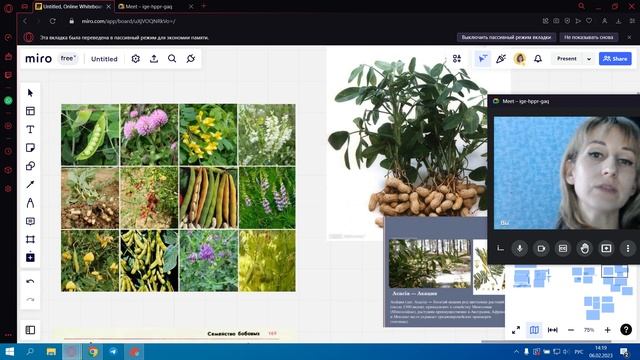Open the apps grid icon in top bar

tap(457, 59)
